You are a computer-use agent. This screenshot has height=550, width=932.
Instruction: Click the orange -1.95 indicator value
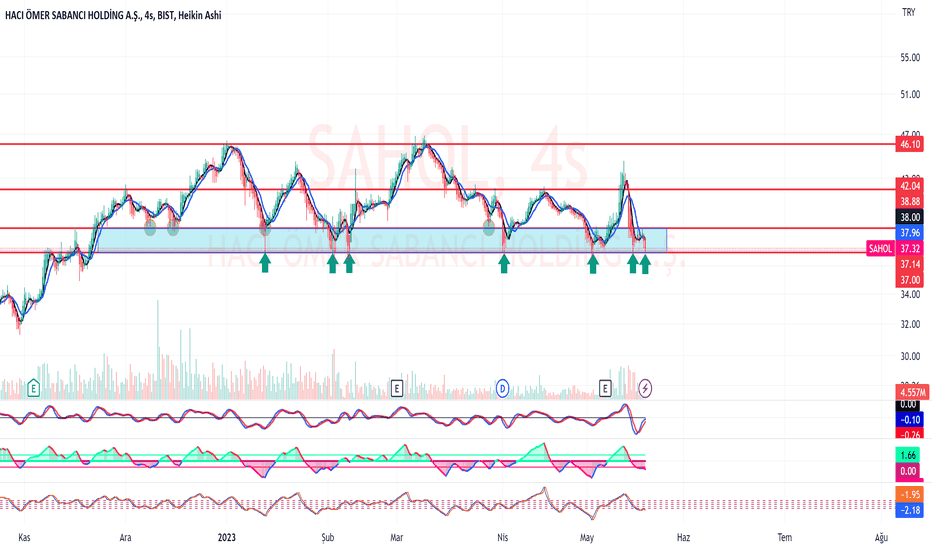[909, 495]
